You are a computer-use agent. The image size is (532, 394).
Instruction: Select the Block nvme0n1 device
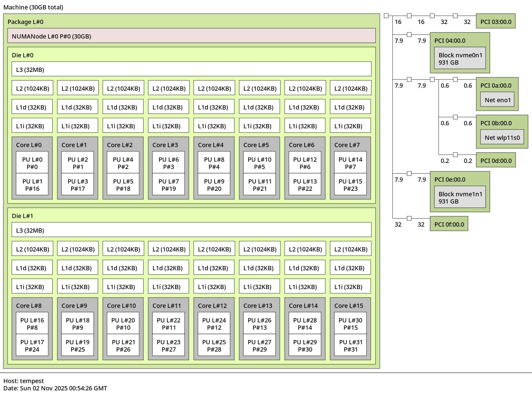[460, 58]
